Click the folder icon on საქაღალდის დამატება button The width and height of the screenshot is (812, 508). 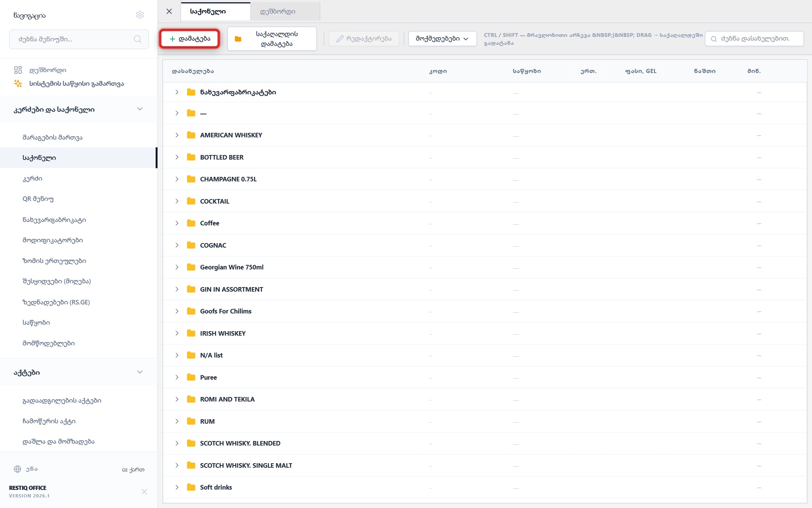click(238, 39)
